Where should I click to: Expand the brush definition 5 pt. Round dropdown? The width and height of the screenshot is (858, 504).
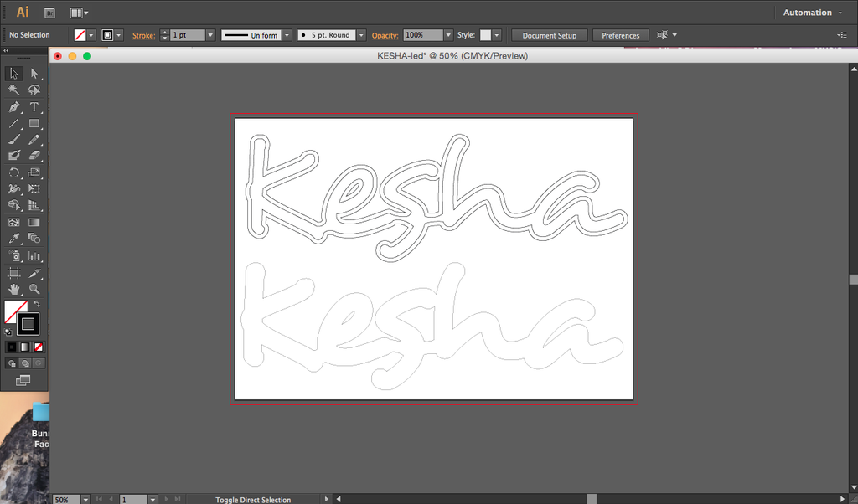coord(361,35)
